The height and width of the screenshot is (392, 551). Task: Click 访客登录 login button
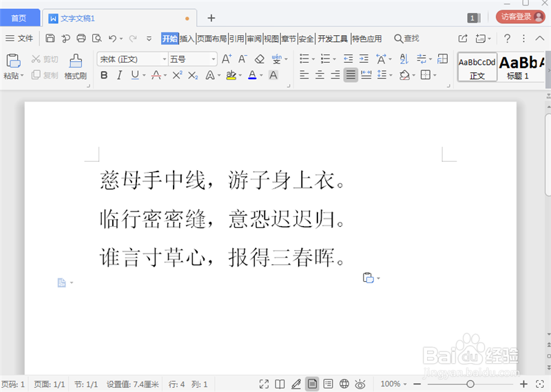(x=520, y=17)
